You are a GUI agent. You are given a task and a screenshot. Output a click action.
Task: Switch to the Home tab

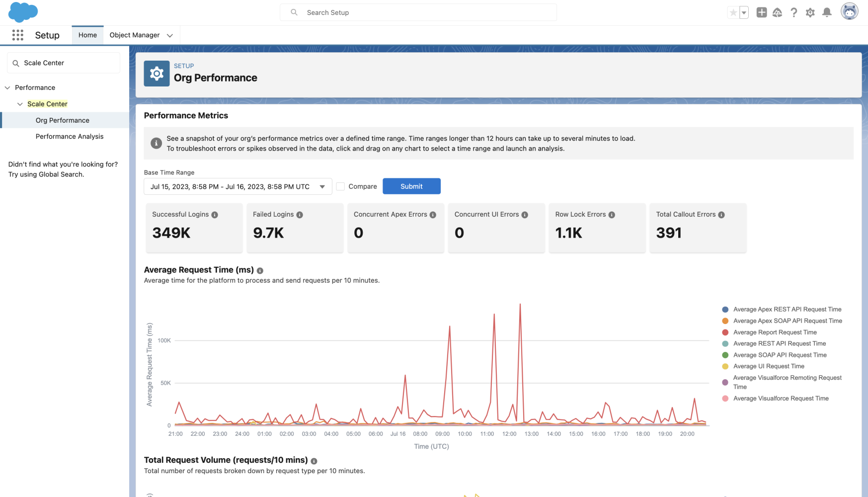(87, 35)
